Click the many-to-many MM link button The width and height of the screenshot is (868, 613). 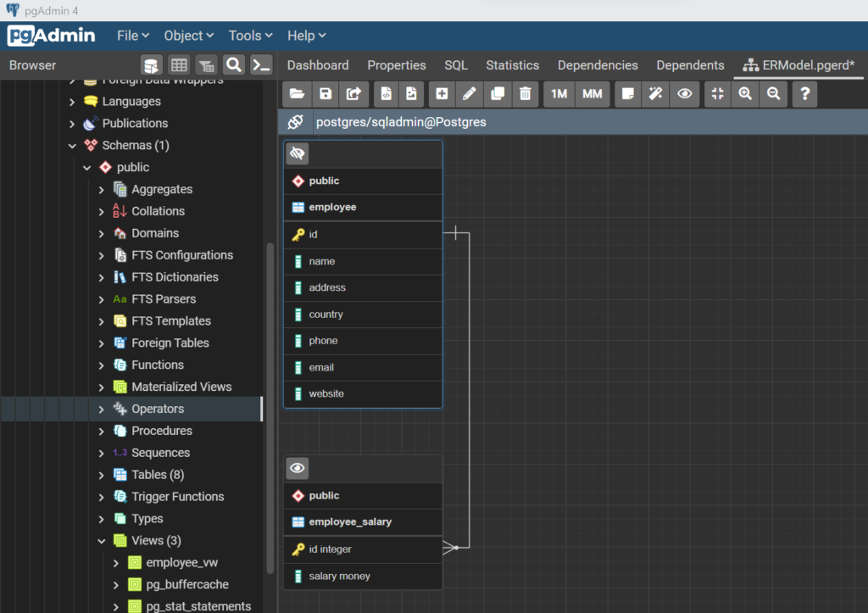(x=593, y=94)
